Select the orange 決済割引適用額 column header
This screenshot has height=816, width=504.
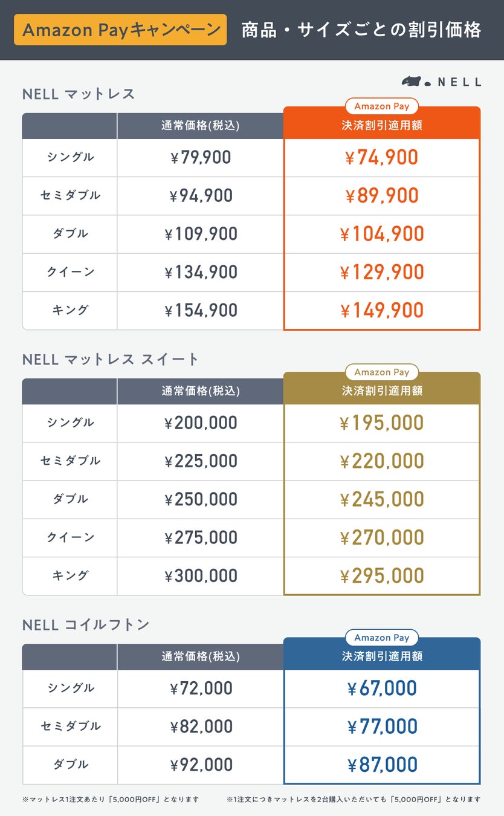(381, 126)
